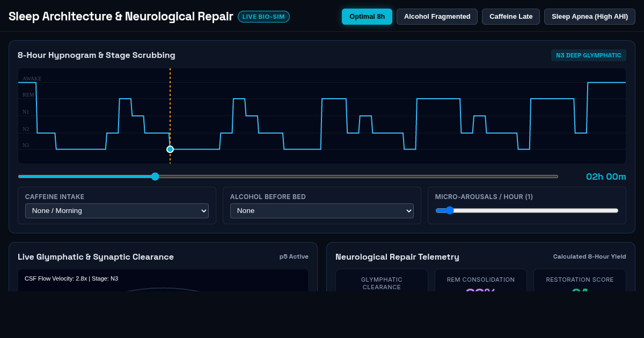Click the Calculated 8-Hour Yield label

click(590, 256)
